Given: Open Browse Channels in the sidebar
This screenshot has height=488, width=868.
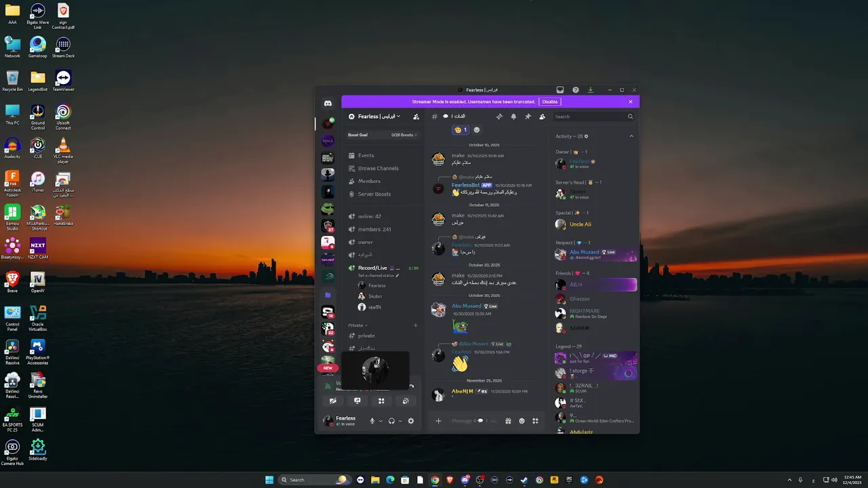Looking at the screenshot, I should [x=382, y=168].
